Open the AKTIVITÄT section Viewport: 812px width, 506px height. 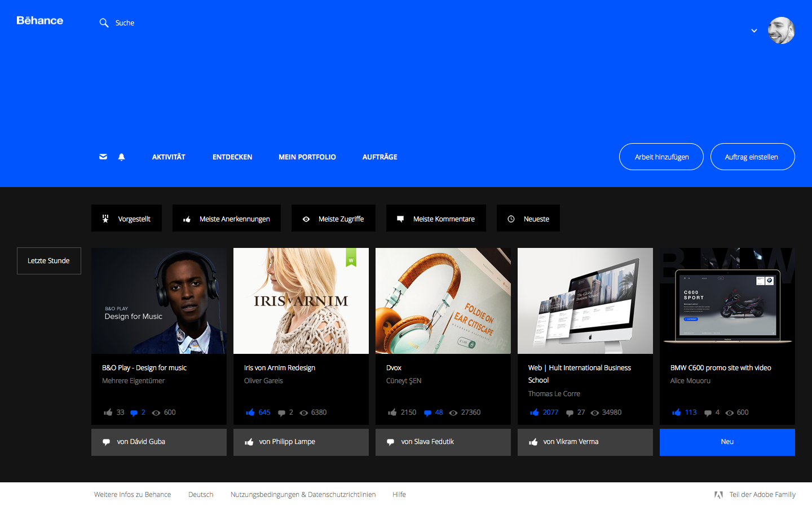[168, 157]
